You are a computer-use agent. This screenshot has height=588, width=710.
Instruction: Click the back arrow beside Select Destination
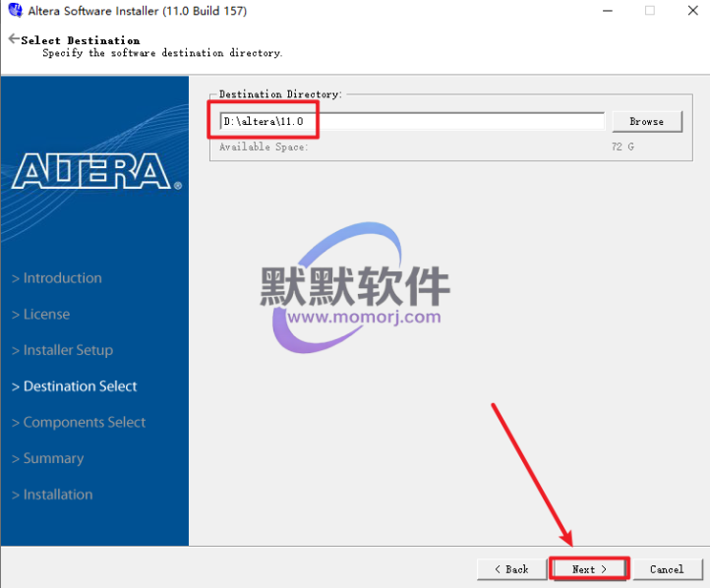pyautogui.click(x=14, y=39)
